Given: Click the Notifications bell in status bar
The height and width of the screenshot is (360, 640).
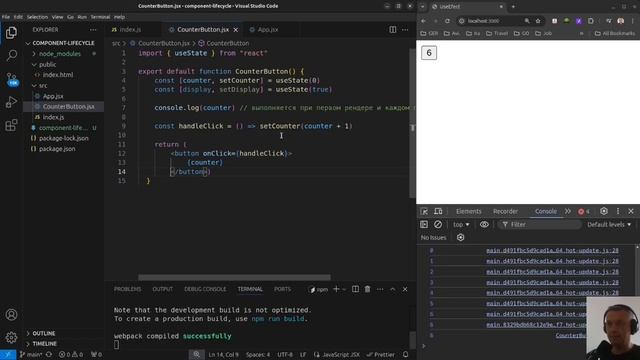Looking at the screenshot, I should click(405, 354).
